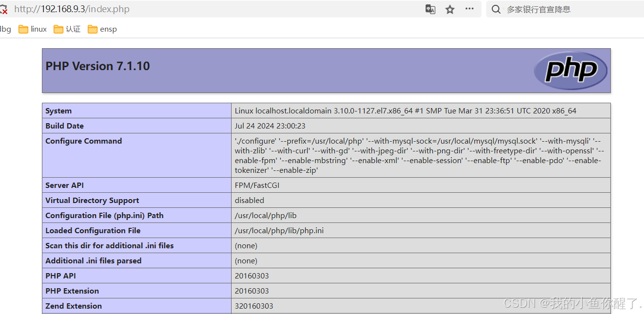Click 20160303 in the PHP Extension row
644x314 pixels.
point(252,291)
